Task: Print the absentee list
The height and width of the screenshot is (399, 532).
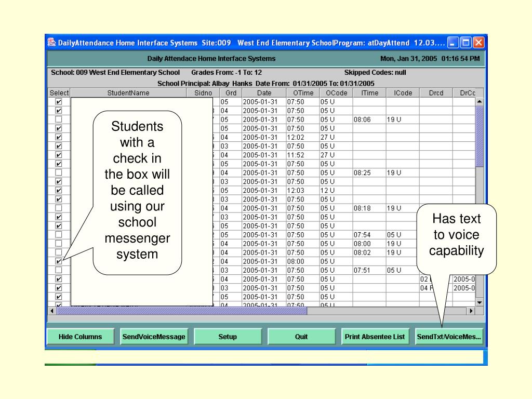Action: pyautogui.click(x=375, y=337)
